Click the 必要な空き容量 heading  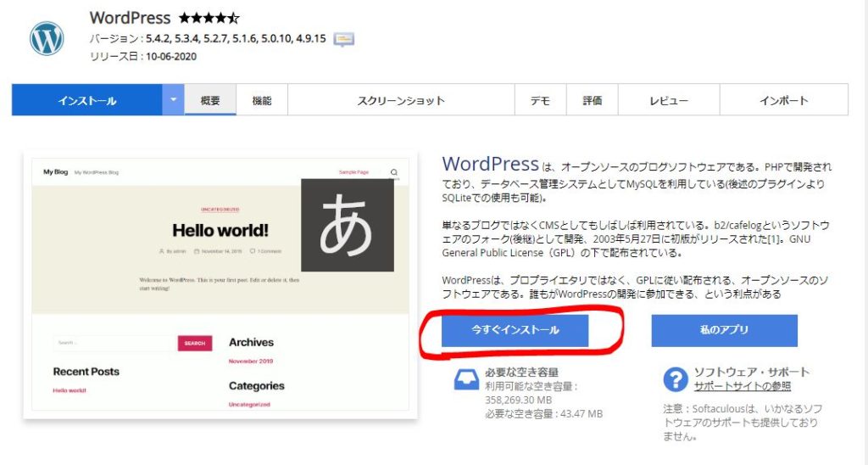pos(521,373)
